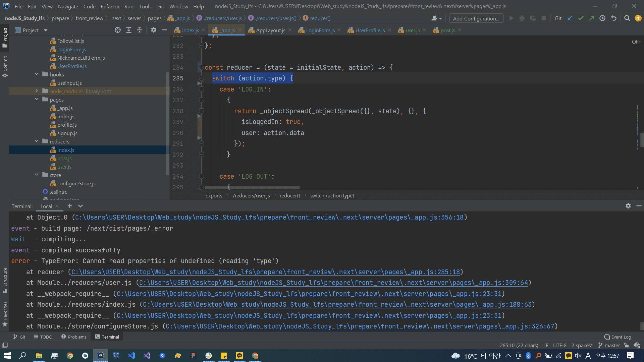Open the Refactor menu
This screenshot has width=644, height=362.
click(110, 6)
